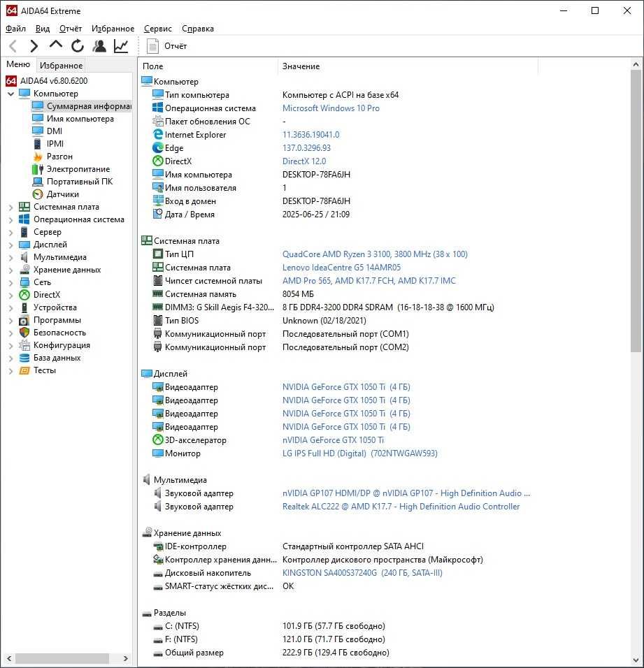Switch to the Меню sidebar tab

pyautogui.click(x=18, y=64)
